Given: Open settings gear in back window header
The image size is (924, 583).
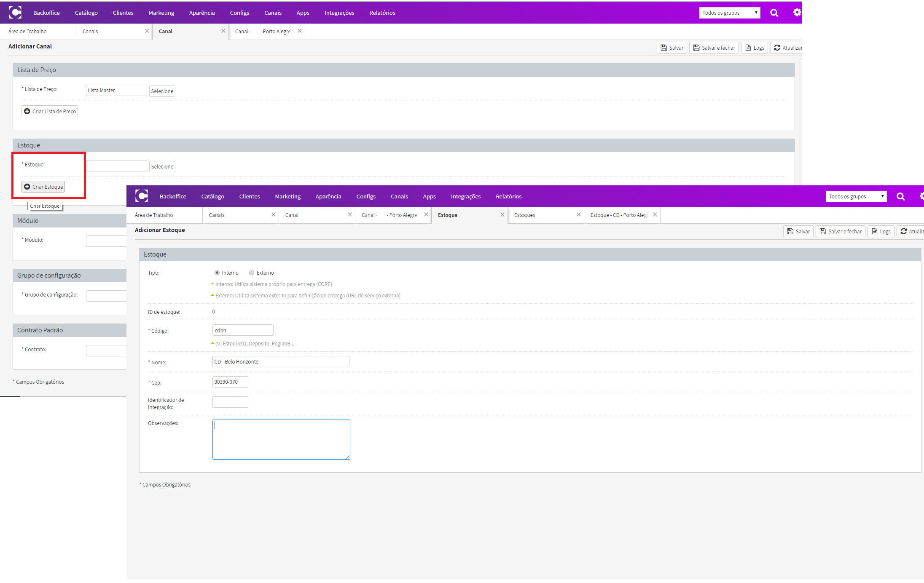Looking at the screenshot, I should point(797,13).
